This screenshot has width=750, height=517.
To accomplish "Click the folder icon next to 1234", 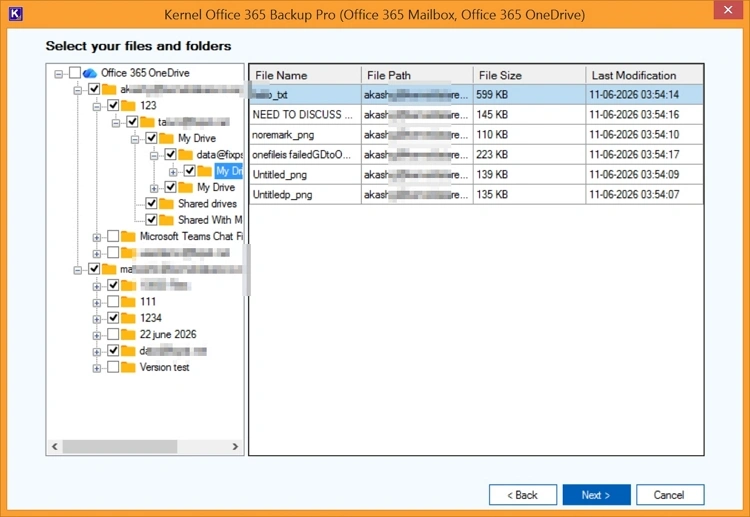I will (128, 318).
